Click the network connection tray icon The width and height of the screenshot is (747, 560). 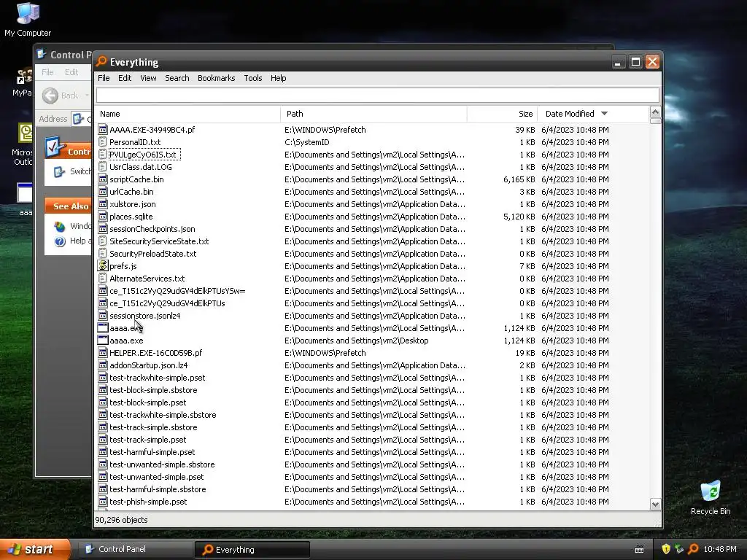tap(679, 549)
